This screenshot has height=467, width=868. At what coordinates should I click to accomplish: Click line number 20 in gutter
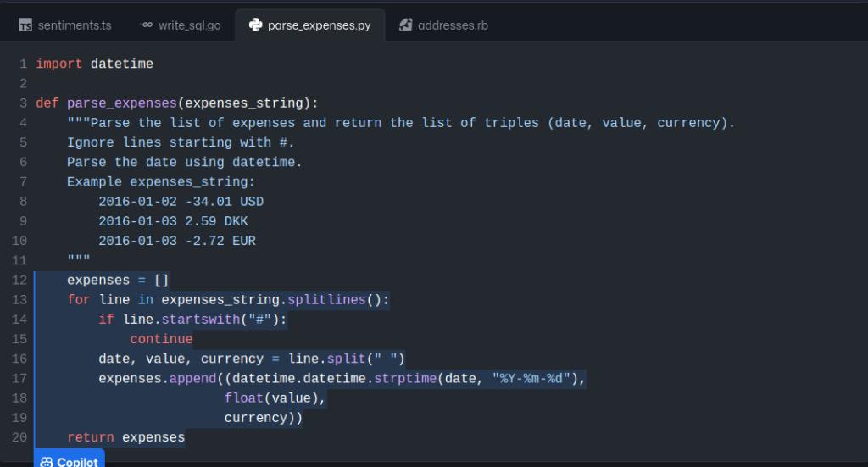click(x=19, y=437)
